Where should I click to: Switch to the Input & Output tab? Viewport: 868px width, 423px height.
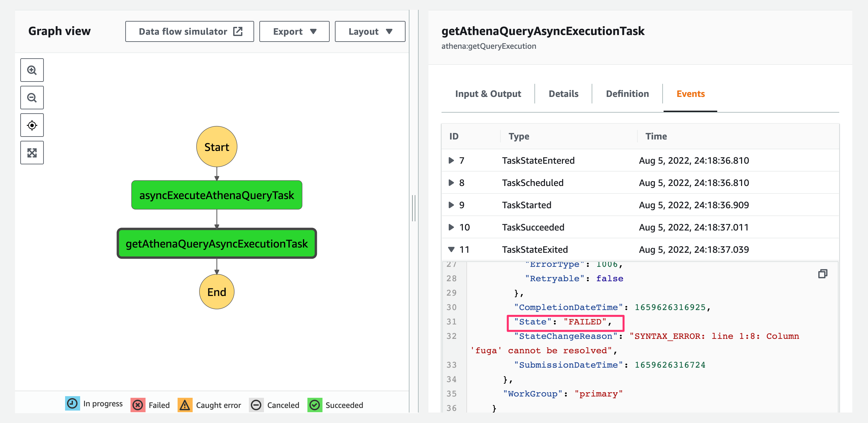488,94
